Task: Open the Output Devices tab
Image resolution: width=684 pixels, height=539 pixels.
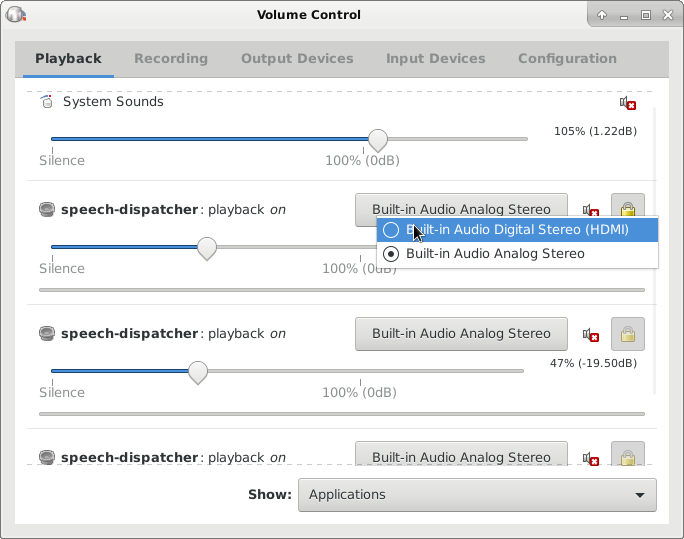Action: point(297,59)
